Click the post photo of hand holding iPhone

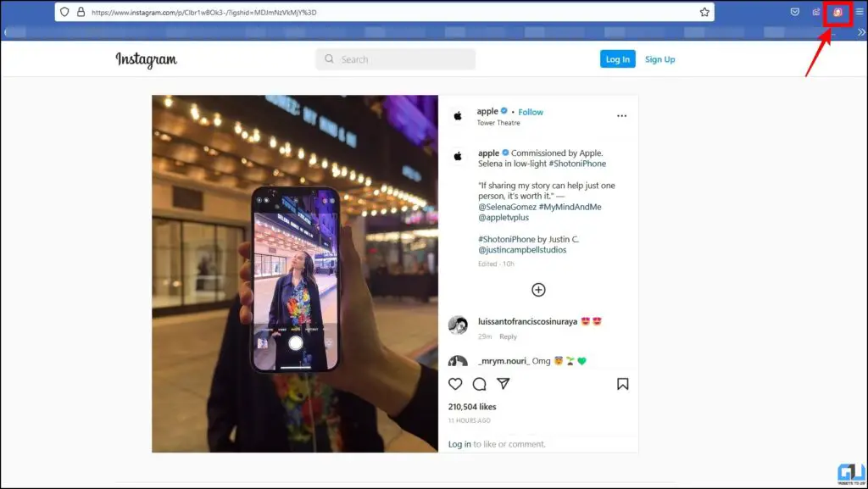[x=295, y=274]
